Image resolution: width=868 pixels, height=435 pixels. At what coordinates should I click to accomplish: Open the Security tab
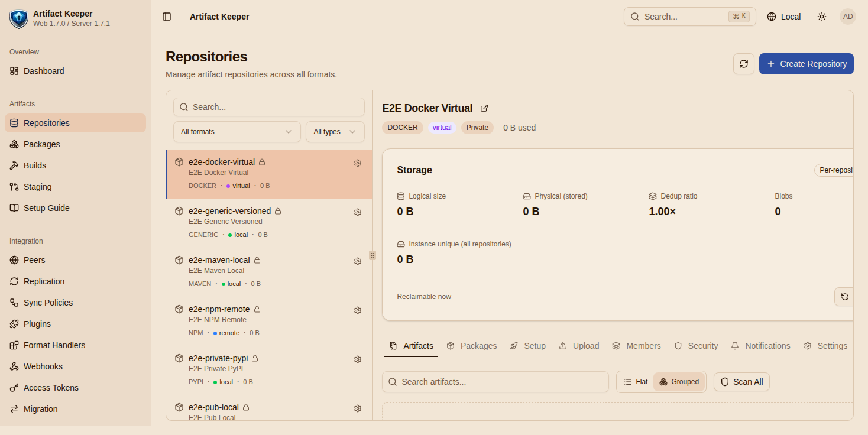click(x=696, y=346)
